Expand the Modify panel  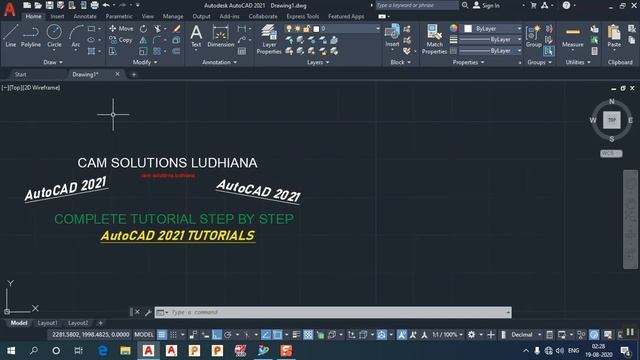[x=145, y=62]
